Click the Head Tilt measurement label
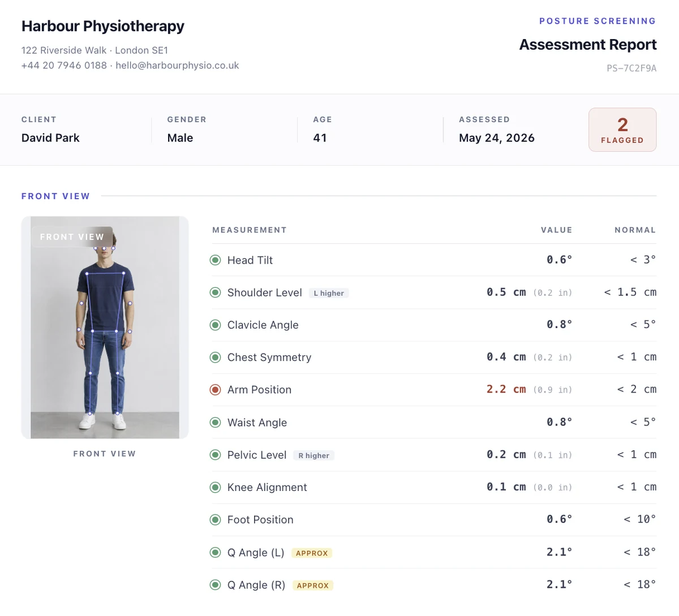679x616 pixels. tap(250, 260)
